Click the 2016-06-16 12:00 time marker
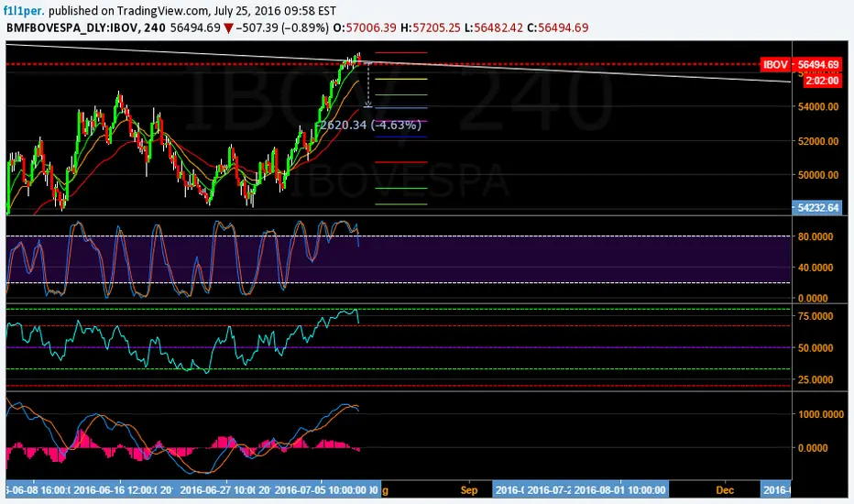This screenshot has height=504, width=854. click(x=115, y=490)
